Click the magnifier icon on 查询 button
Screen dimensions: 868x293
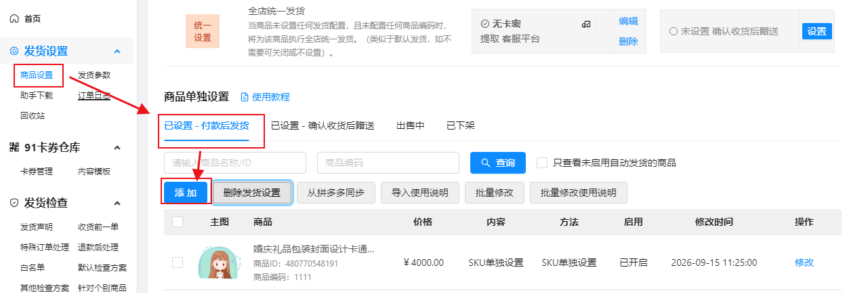(485, 163)
